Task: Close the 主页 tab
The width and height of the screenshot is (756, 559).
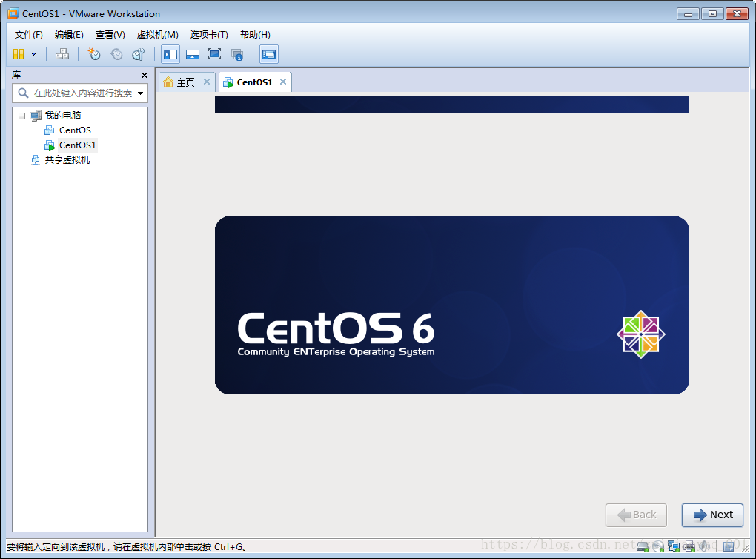Action: [x=206, y=82]
